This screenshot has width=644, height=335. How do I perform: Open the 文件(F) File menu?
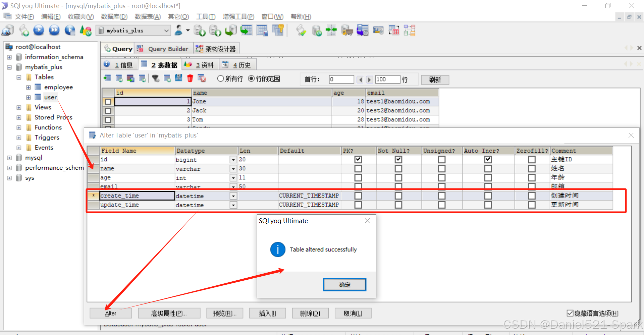coord(24,17)
